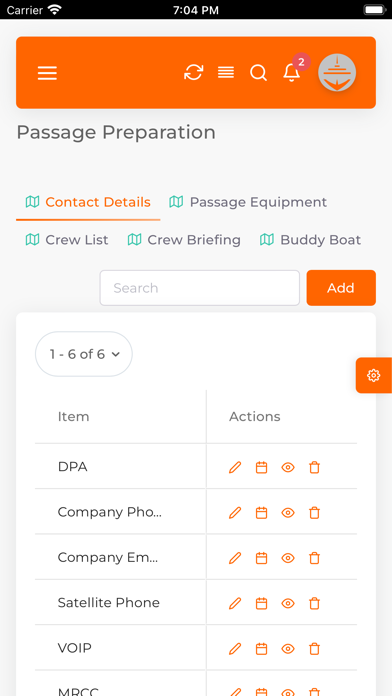Tap the search magnifier icon in header
The width and height of the screenshot is (392, 696).
[x=258, y=72]
